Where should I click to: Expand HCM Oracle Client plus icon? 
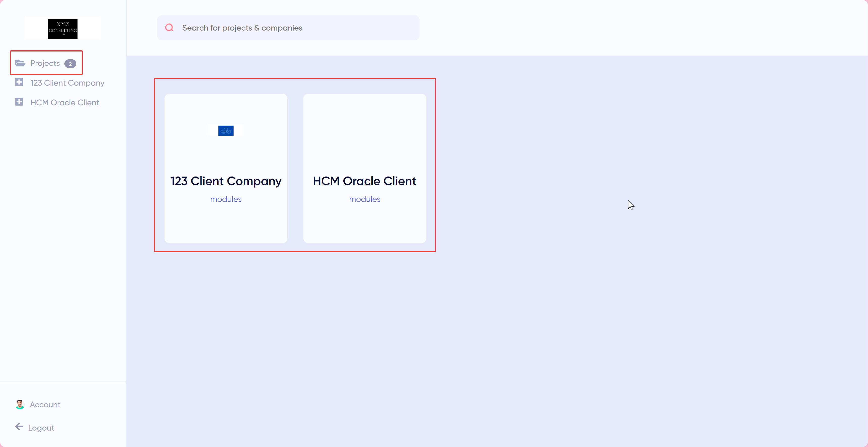pos(19,102)
